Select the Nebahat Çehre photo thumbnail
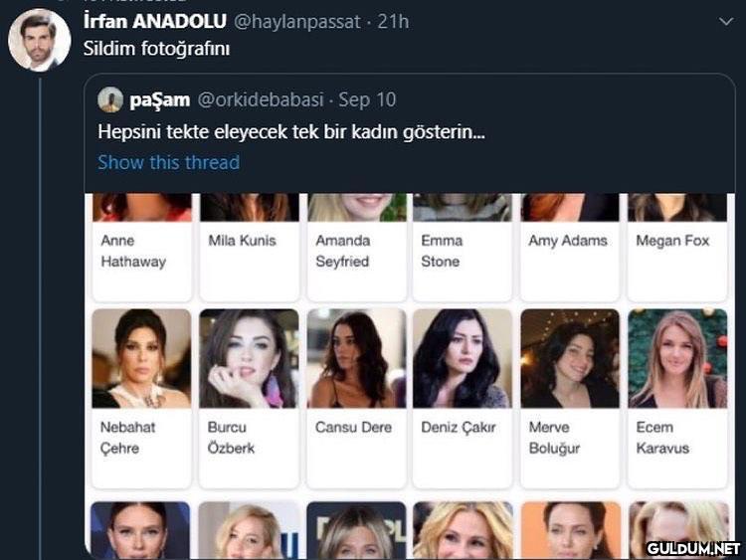The height and width of the screenshot is (560, 746). [141, 358]
